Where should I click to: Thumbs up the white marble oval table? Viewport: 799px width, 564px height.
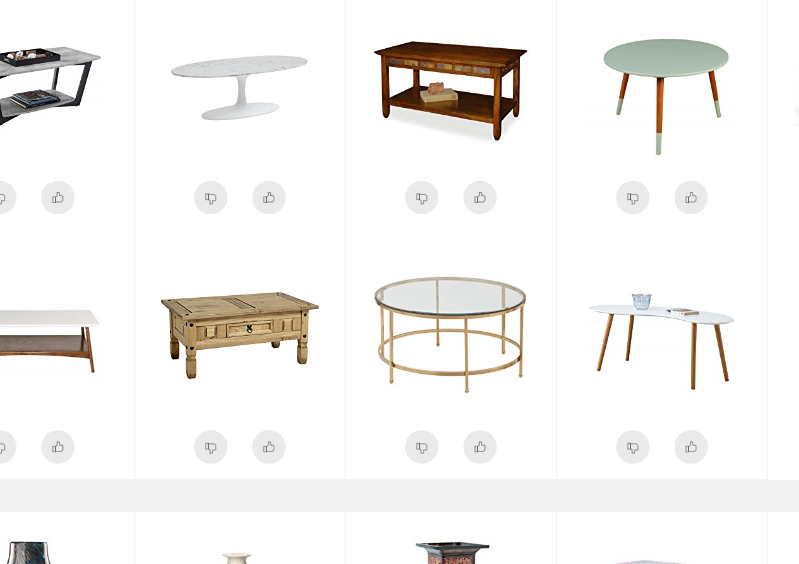[x=269, y=198]
